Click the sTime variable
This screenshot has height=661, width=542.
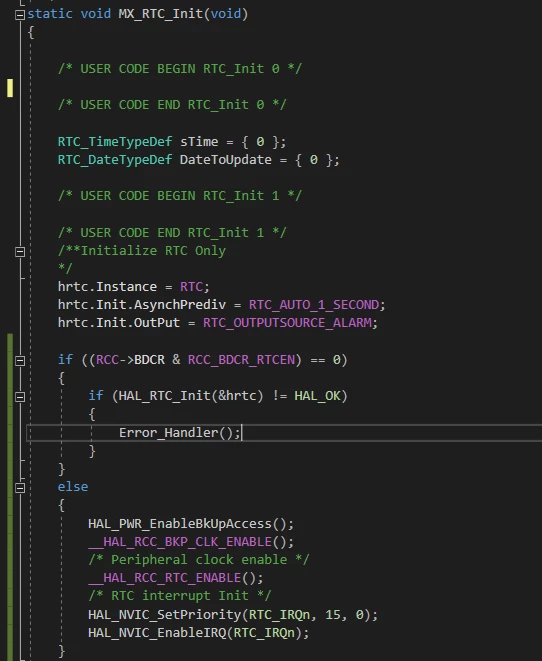click(x=199, y=142)
